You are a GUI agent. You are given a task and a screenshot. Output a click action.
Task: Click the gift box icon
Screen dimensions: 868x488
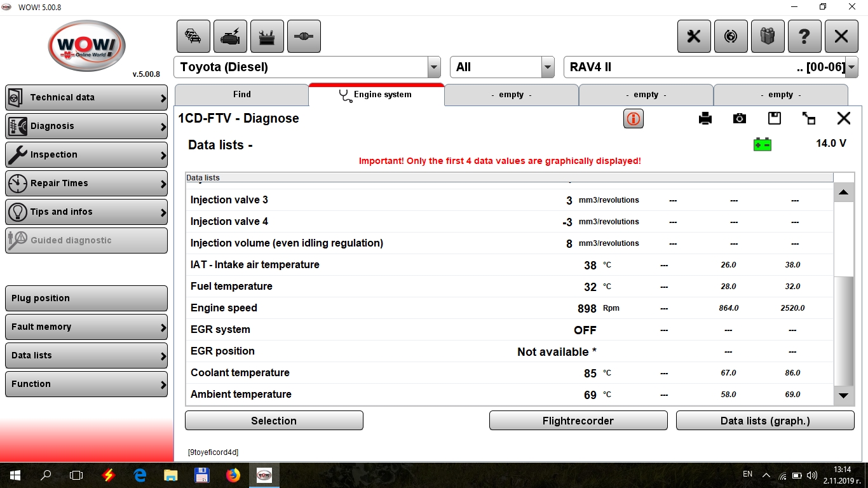(x=768, y=36)
